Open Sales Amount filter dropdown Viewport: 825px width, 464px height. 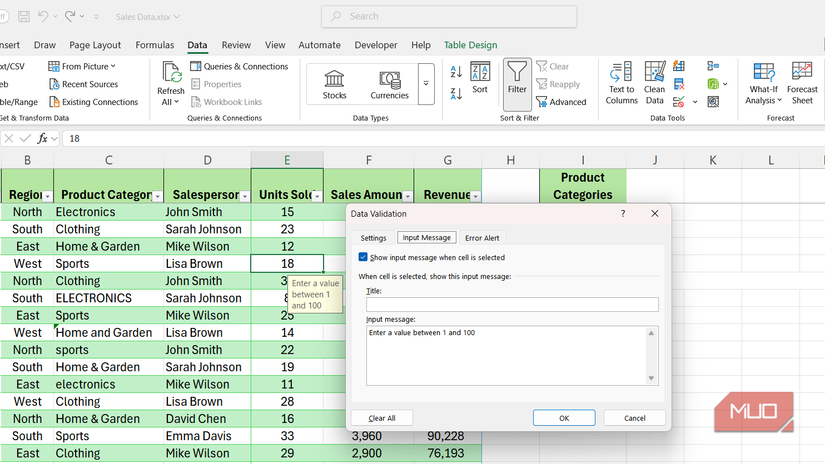click(407, 197)
